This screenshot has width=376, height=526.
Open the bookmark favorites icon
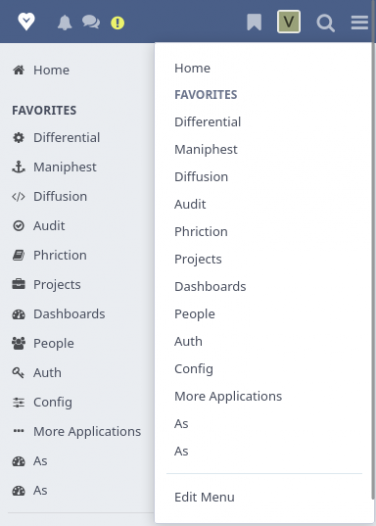click(254, 22)
